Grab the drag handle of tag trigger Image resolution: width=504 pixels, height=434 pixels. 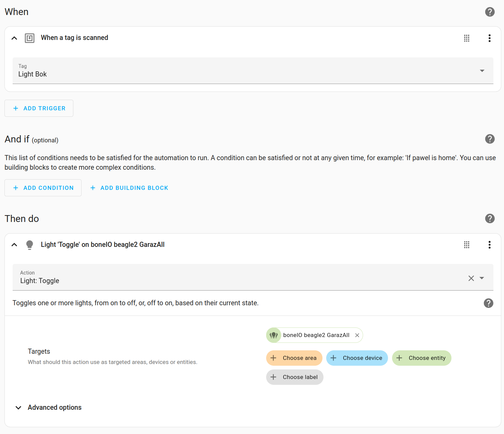(466, 38)
